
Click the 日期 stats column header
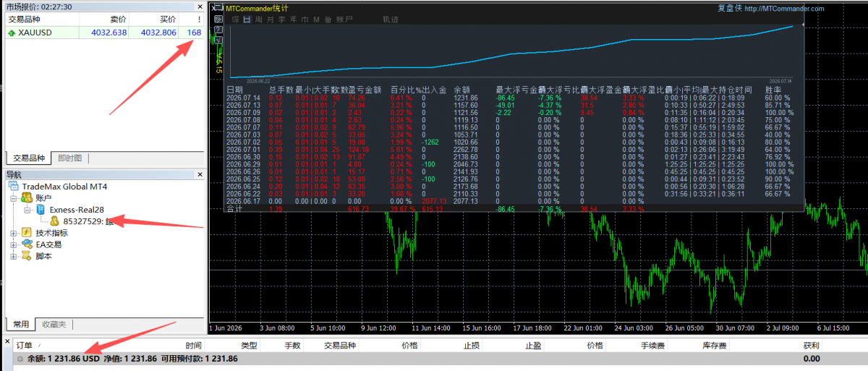(x=234, y=90)
